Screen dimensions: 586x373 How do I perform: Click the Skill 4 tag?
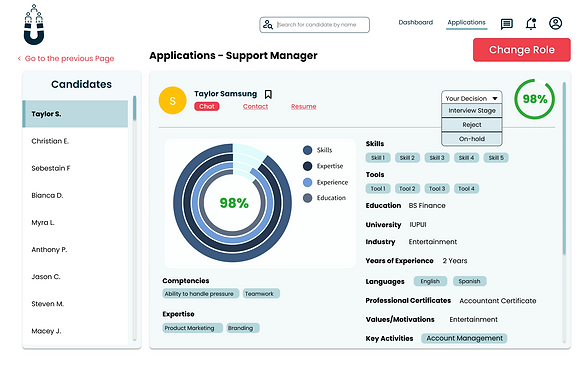pyautogui.click(x=466, y=158)
